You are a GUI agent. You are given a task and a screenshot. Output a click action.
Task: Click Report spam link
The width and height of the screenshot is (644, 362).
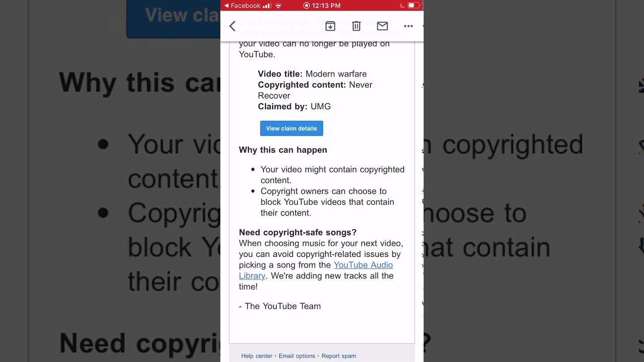[339, 356]
